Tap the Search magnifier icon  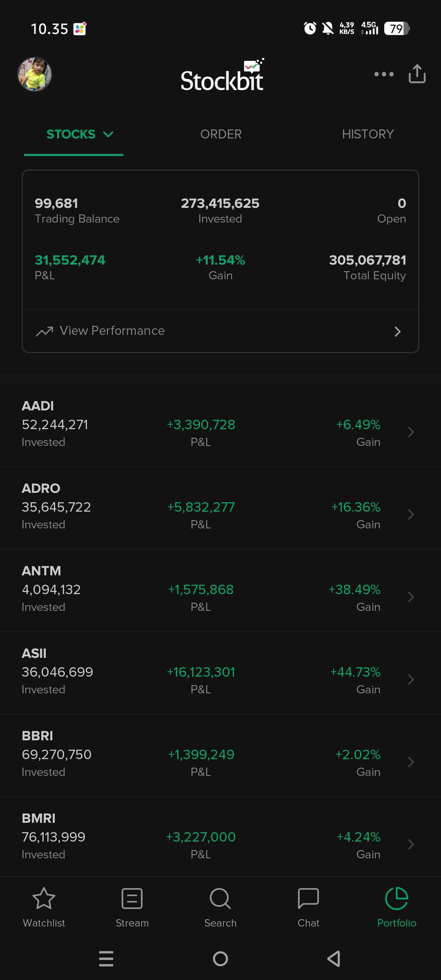(x=220, y=898)
